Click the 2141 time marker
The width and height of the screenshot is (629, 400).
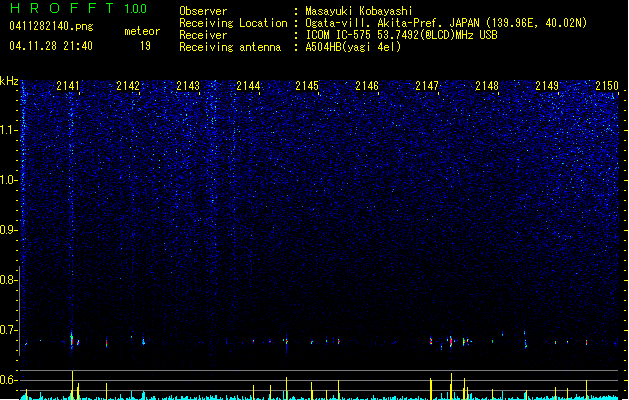(x=68, y=86)
